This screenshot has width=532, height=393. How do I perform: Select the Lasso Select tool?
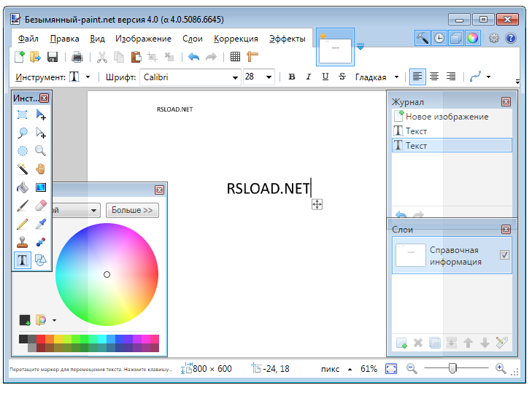(x=23, y=133)
